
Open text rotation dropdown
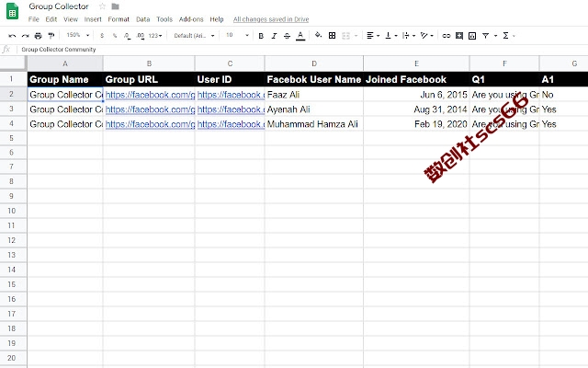[x=426, y=36]
